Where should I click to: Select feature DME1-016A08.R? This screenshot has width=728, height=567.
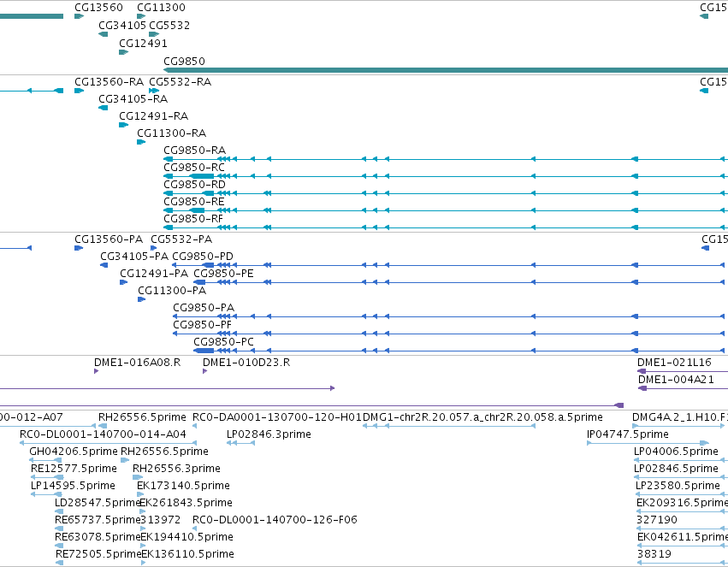pos(138,363)
